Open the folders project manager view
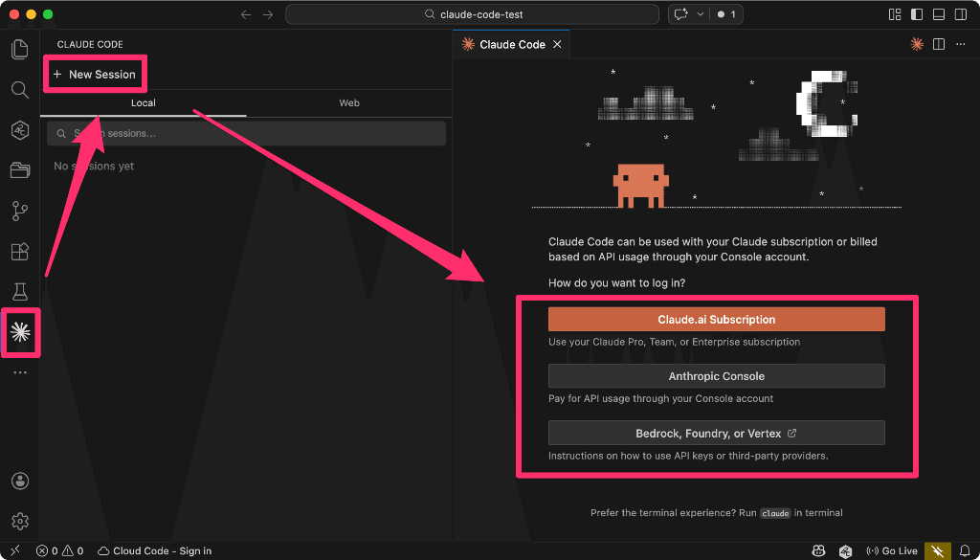Viewport: 980px width, 560px height. coord(20,170)
